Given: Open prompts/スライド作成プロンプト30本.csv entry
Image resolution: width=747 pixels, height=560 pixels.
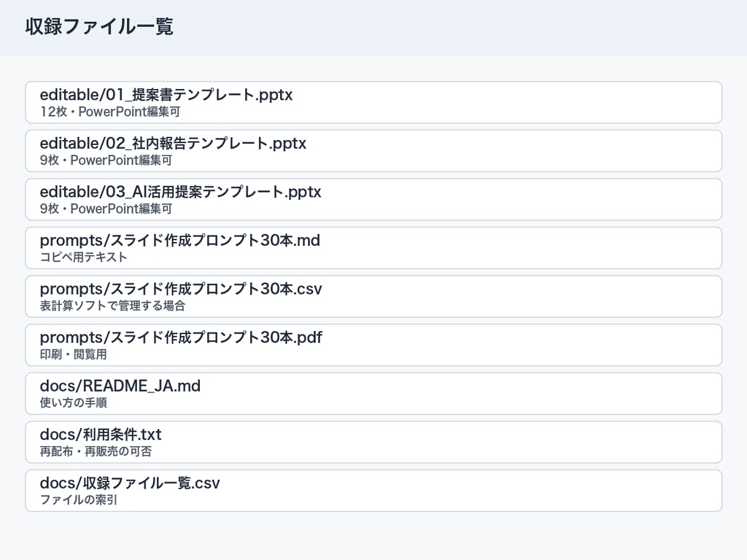Looking at the screenshot, I should [x=373, y=297].
